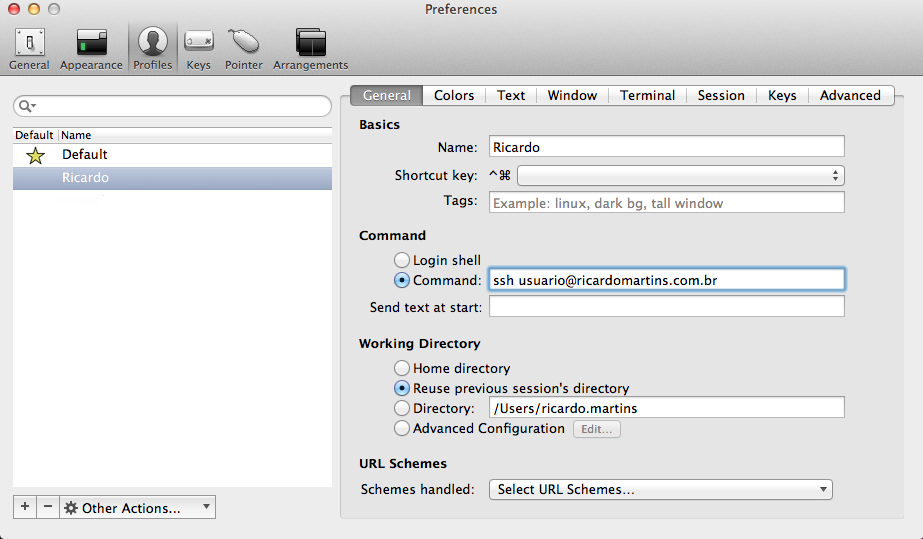Open the Profiles preferences pane
The image size is (923, 539).
[152, 49]
